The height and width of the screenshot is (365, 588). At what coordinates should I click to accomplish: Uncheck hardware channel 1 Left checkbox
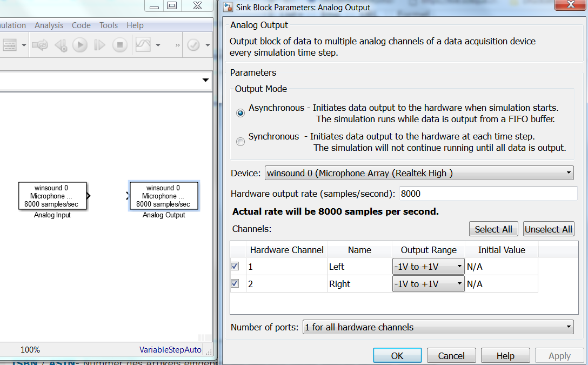pos(235,267)
